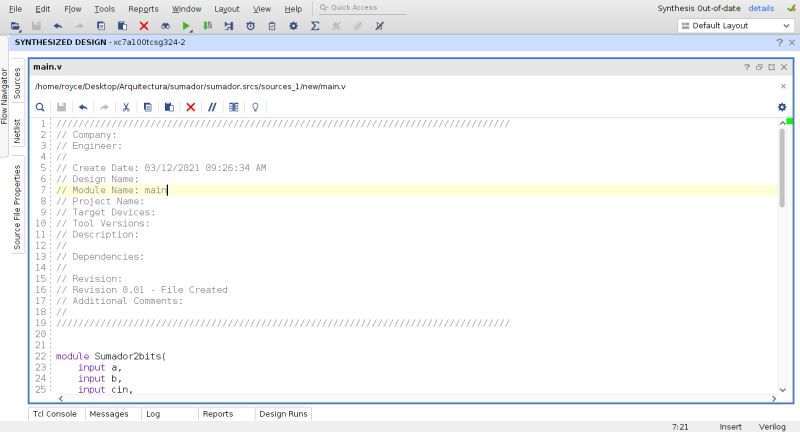Switch to Tcl Console tab

coord(55,414)
